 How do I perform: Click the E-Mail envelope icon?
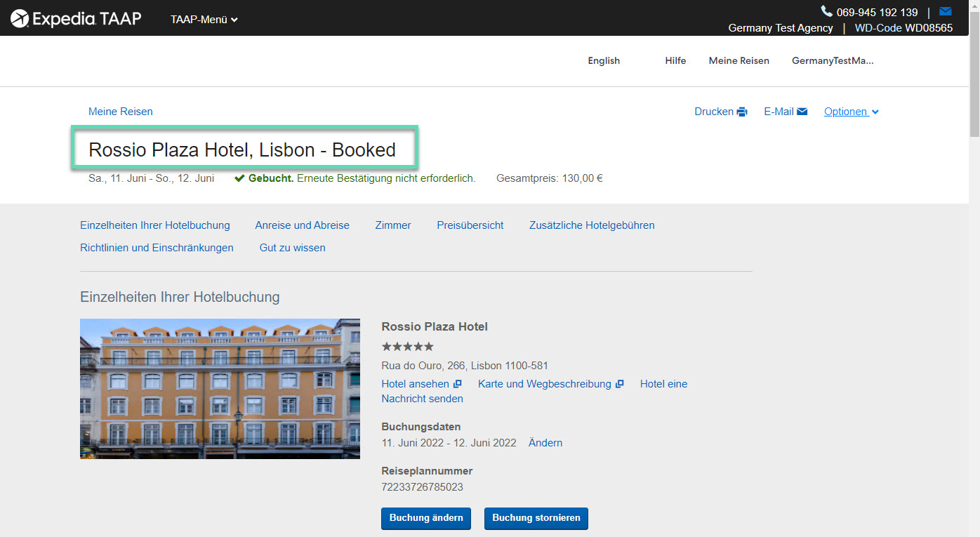click(x=802, y=112)
